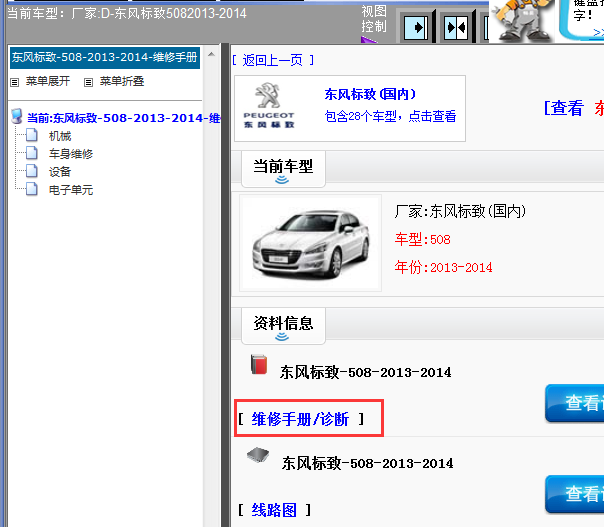604x527 pixels.
Task: Select 设备 in the tree
Action: tap(60, 172)
